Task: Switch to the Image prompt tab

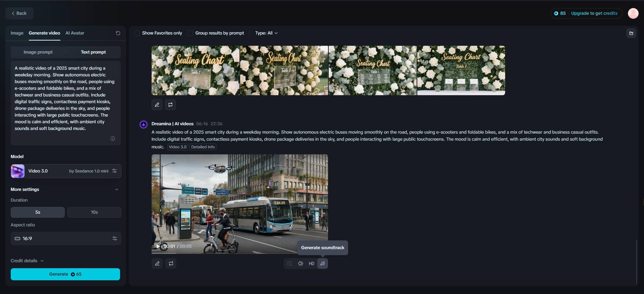Action: (38, 52)
